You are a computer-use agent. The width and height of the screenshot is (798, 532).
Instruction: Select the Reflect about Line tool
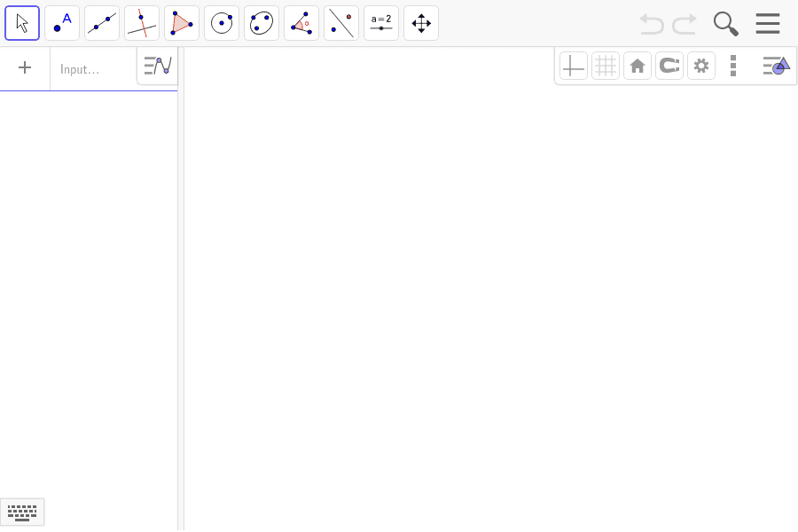(341, 23)
